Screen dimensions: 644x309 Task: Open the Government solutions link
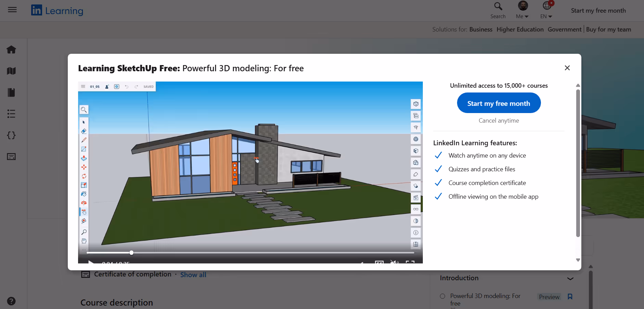(564, 29)
